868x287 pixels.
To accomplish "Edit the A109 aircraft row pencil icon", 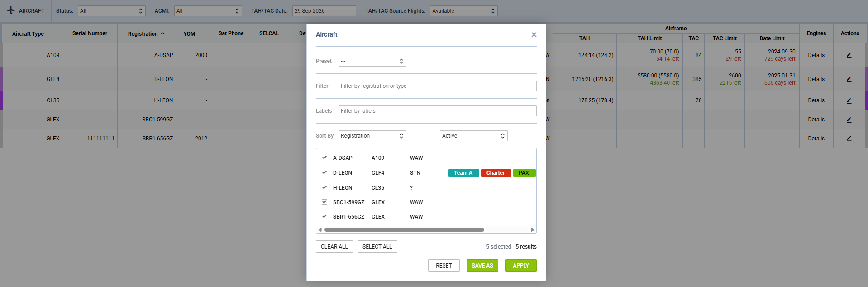I will [849, 55].
